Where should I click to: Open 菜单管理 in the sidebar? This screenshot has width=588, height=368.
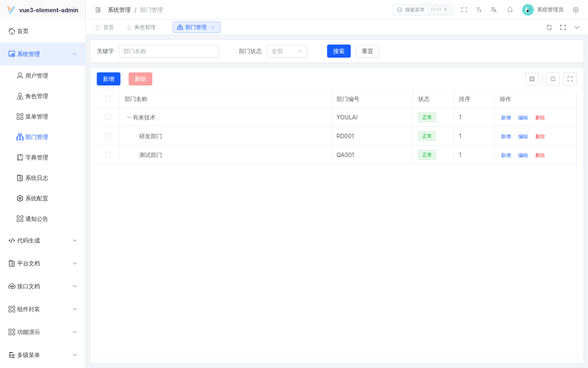tap(43, 117)
